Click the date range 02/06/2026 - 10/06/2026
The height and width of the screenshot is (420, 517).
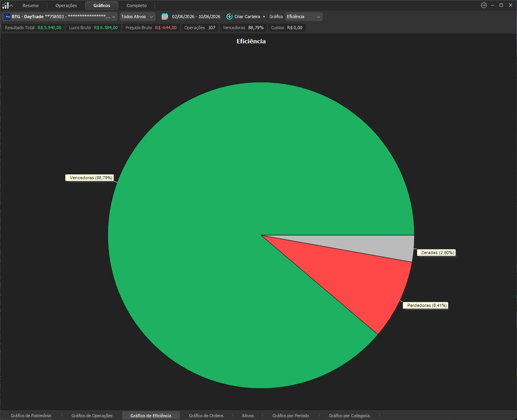click(196, 17)
